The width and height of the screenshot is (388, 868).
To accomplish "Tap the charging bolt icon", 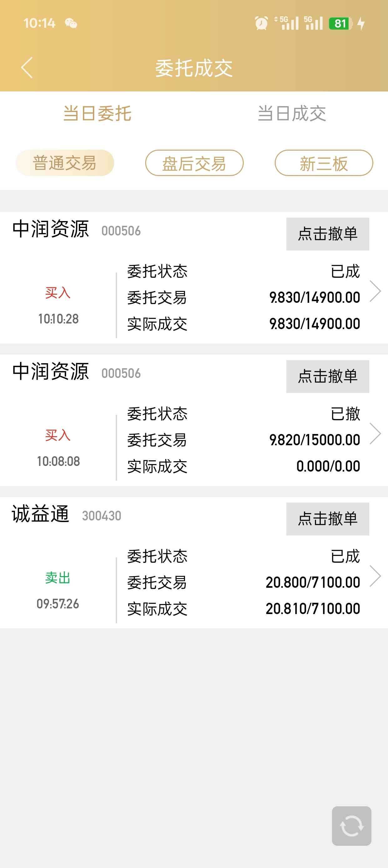I will coord(361,23).
